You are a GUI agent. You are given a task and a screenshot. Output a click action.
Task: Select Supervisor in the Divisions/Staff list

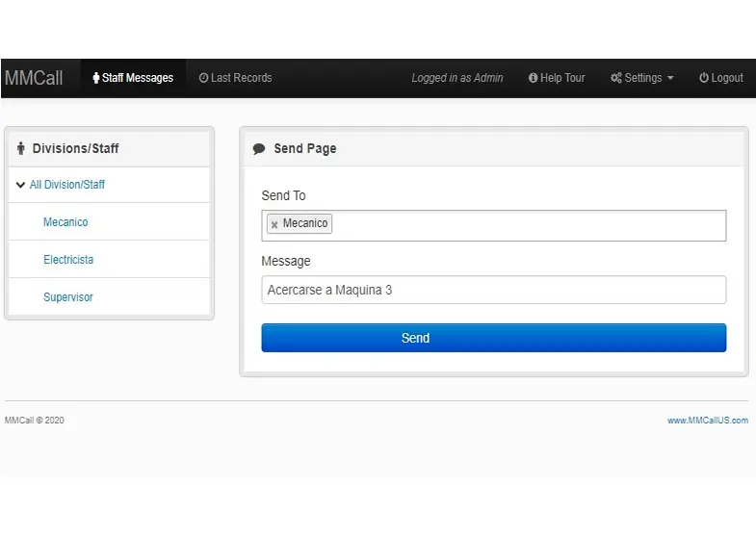tap(68, 297)
